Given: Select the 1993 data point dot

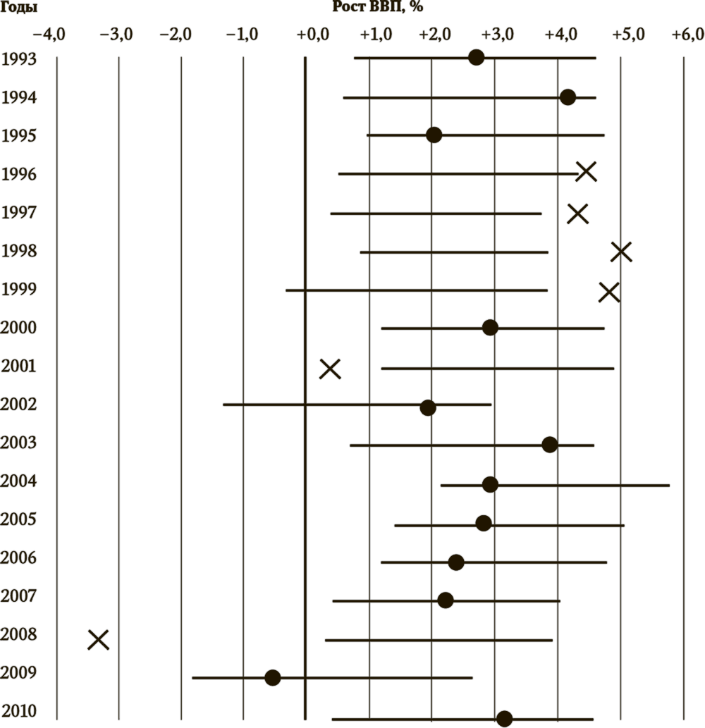Looking at the screenshot, I should [x=476, y=58].
